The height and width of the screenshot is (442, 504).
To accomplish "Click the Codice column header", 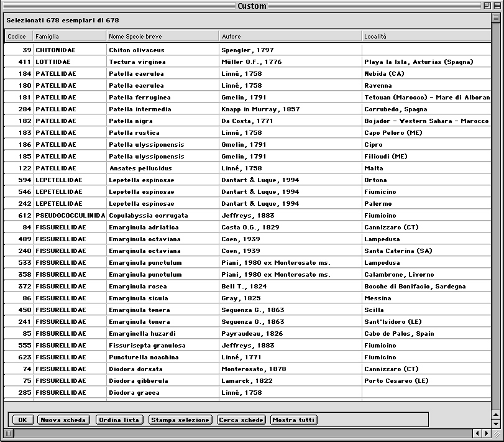I will [17, 37].
